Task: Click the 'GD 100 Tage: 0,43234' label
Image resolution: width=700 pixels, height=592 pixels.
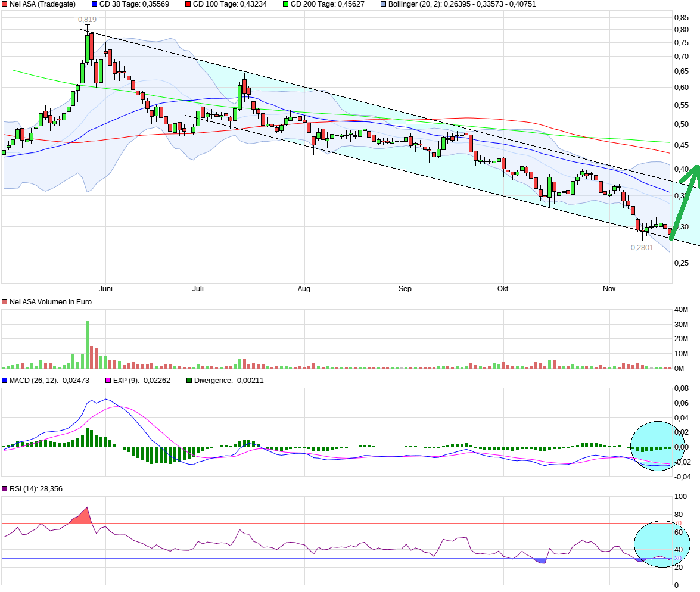Action: 230,4
